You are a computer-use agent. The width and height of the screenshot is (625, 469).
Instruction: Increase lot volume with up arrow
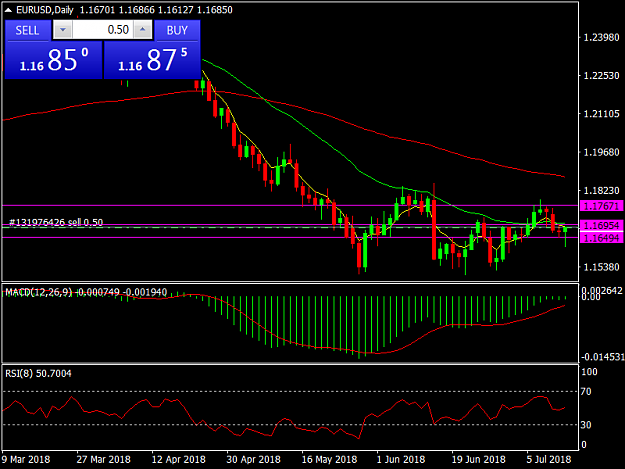point(143,30)
